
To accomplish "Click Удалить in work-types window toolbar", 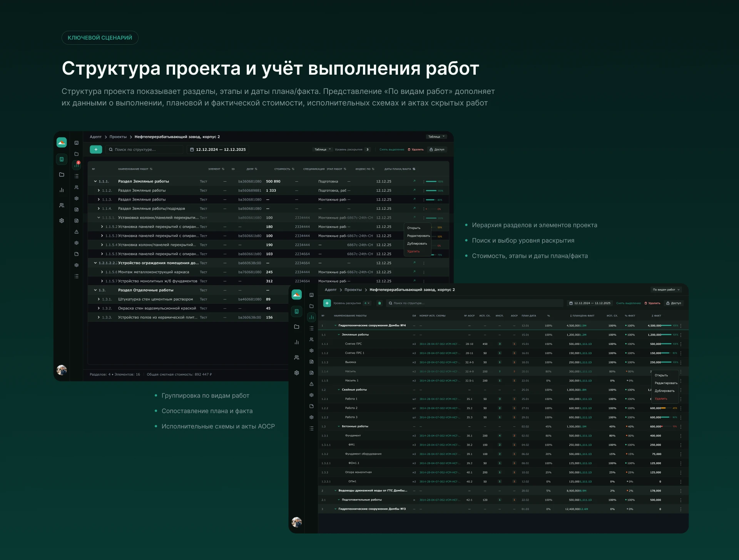I will pyautogui.click(x=652, y=303).
